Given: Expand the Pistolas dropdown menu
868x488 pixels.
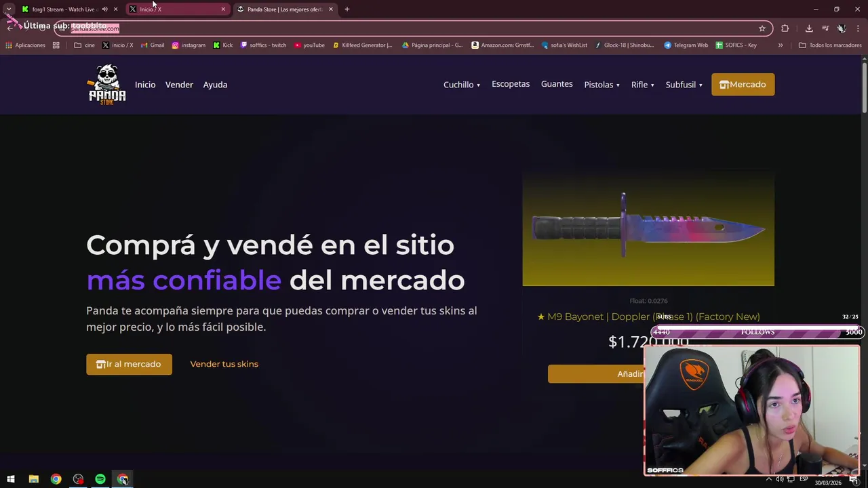Looking at the screenshot, I should pos(602,85).
